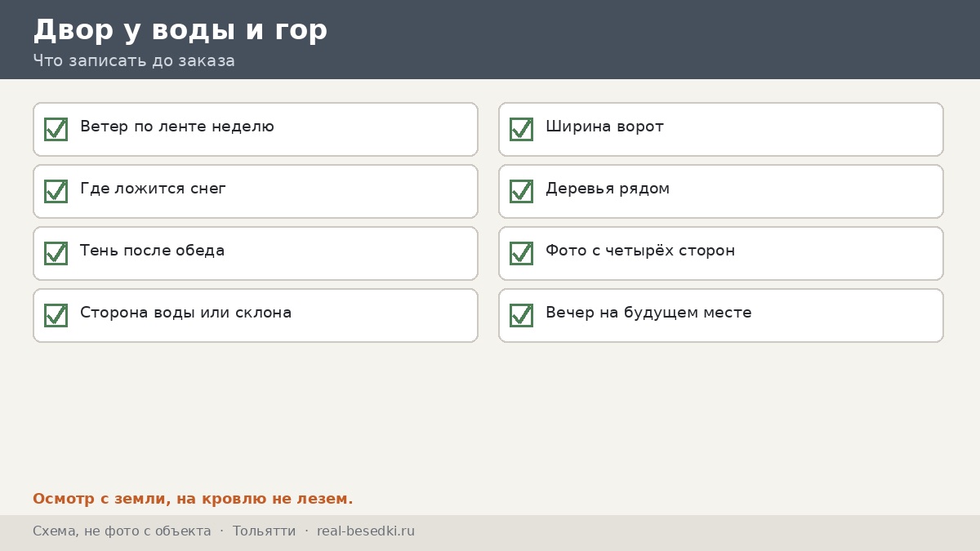
Task: Click the text 'Деревья рядом'
Action: pos(608,189)
